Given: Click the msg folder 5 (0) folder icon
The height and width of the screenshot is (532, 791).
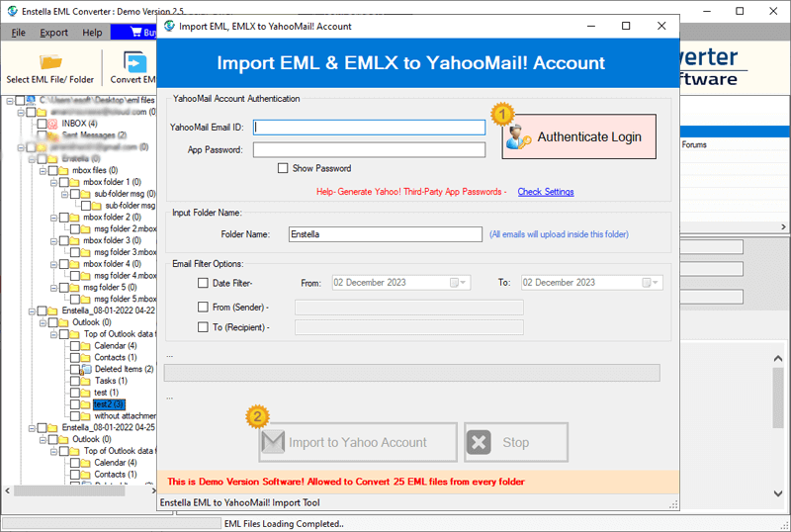Looking at the screenshot, I should tap(75, 288).
